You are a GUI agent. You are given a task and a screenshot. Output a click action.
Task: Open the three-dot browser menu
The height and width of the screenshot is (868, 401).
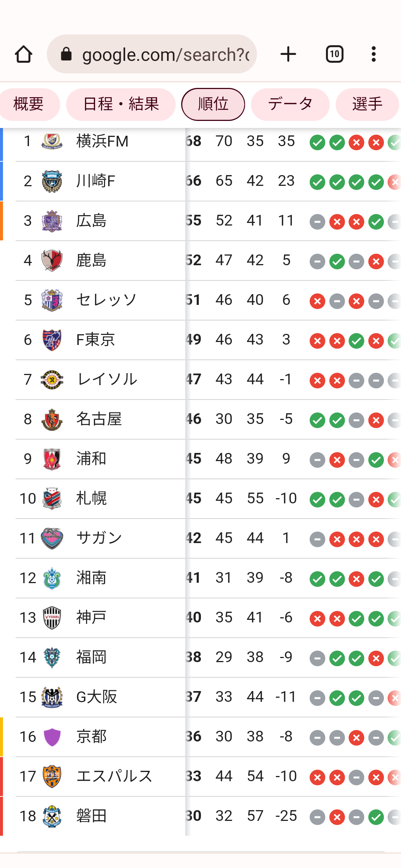click(374, 54)
